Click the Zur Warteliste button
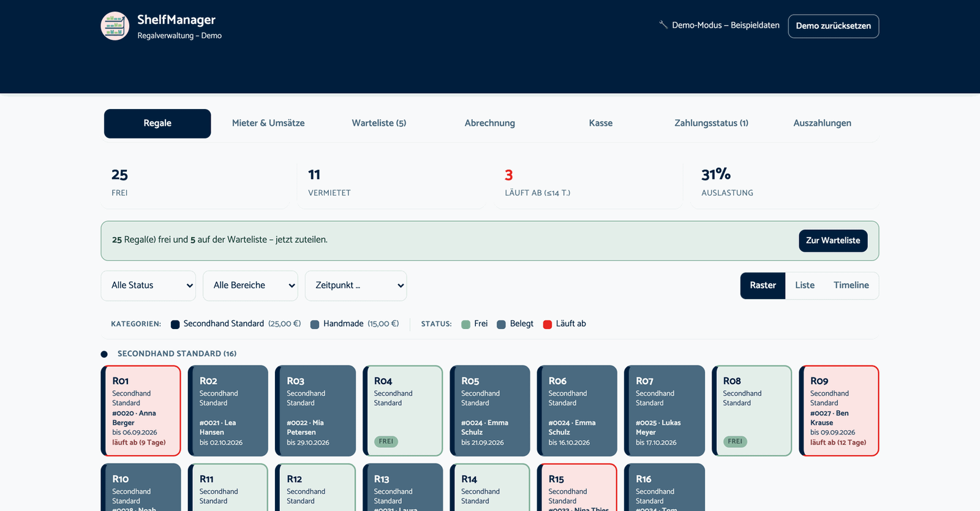Screen dimensions: 980x511 tap(833, 241)
